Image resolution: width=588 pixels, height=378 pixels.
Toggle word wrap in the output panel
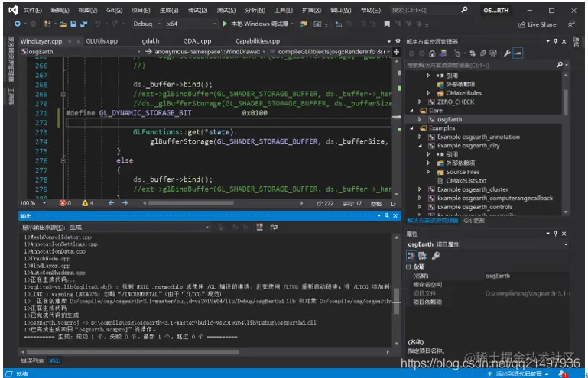[x=274, y=227]
